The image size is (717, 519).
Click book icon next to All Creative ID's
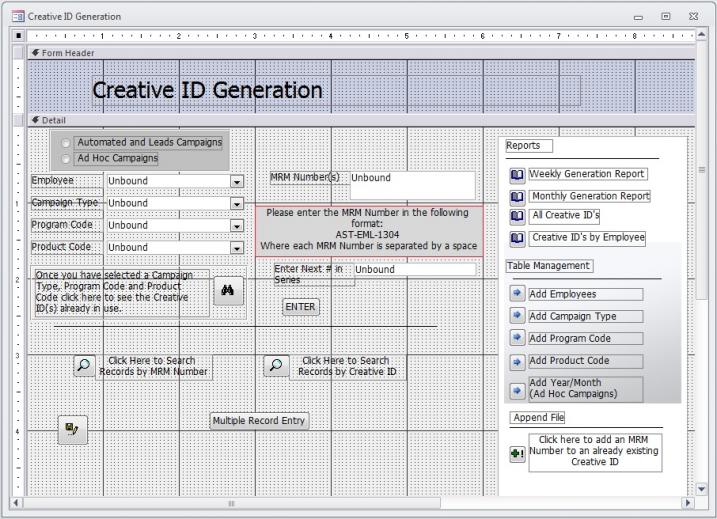click(517, 216)
